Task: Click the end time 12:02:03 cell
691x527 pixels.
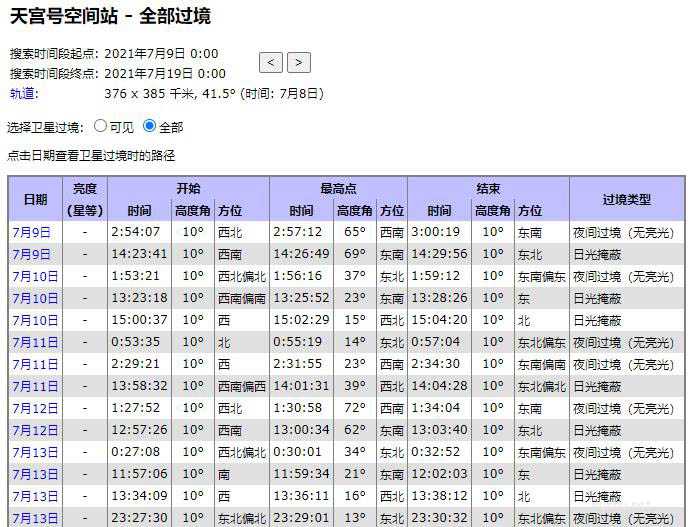Action: click(x=439, y=474)
